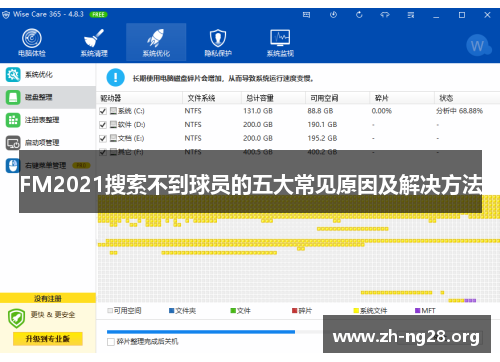Click the 升级到专业版 upgrade button

tap(48, 339)
